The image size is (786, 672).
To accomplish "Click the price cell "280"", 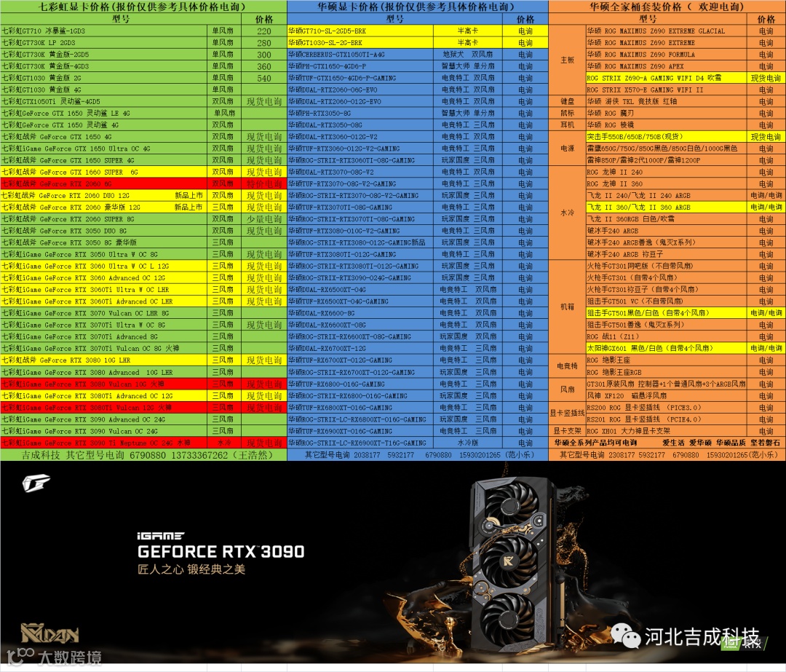I will (264, 43).
